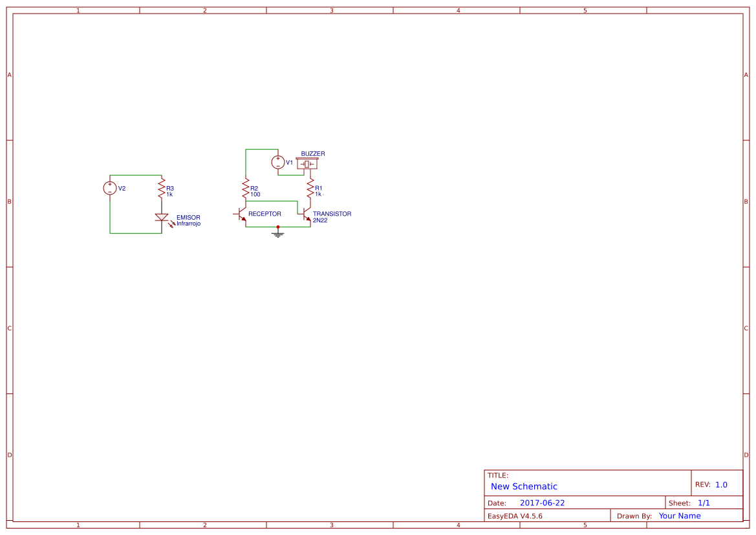756x535 pixels.
Task: Select the BUZZER text label
Action: point(313,153)
